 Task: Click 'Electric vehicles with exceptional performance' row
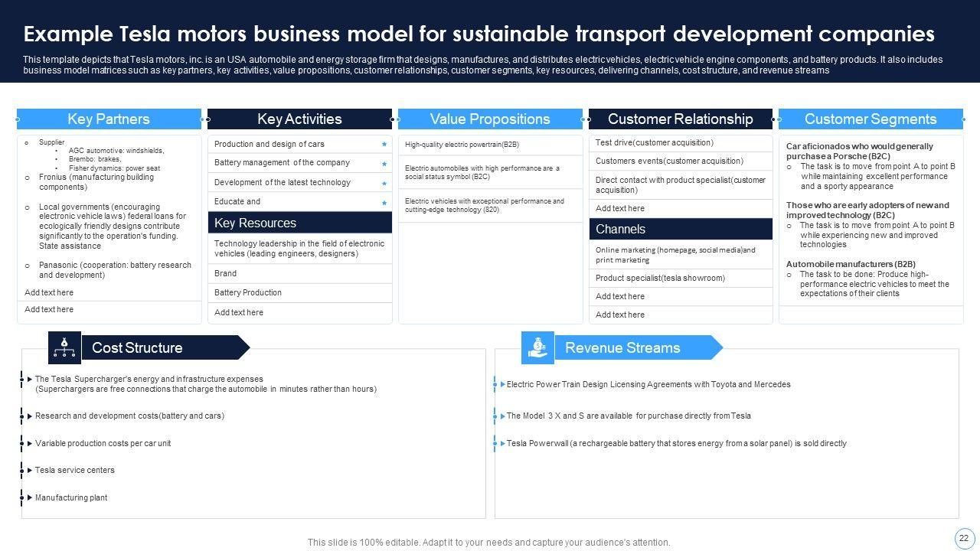coord(490,205)
